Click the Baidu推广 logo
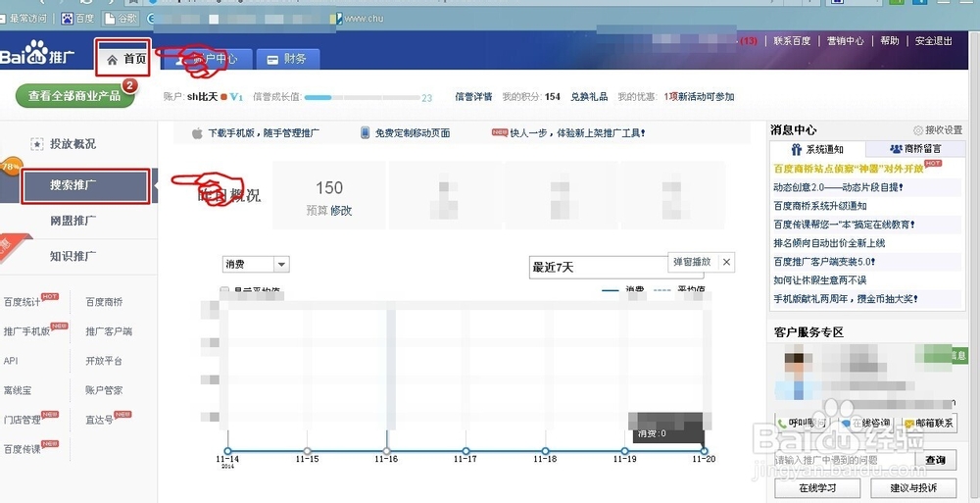 [x=37, y=54]
